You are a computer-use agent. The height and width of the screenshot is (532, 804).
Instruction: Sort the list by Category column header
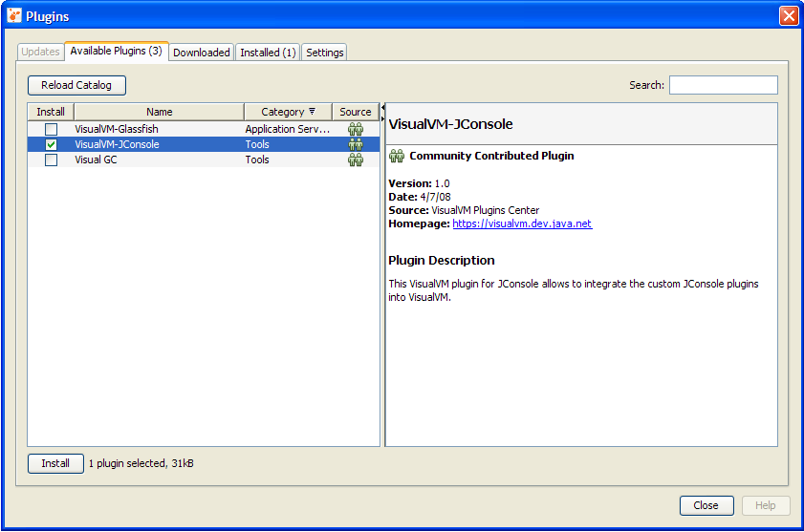click(x=288, y=112)
